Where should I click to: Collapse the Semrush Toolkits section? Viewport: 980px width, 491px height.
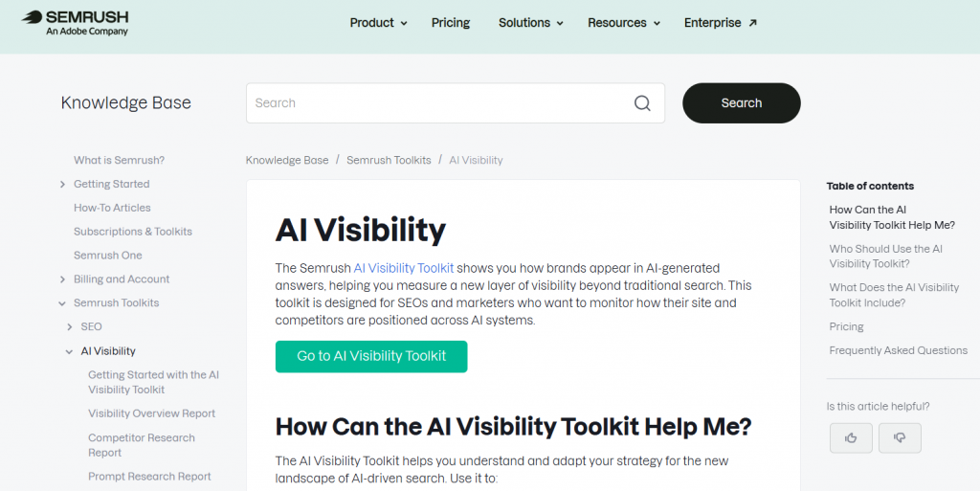tap(62, 303)
